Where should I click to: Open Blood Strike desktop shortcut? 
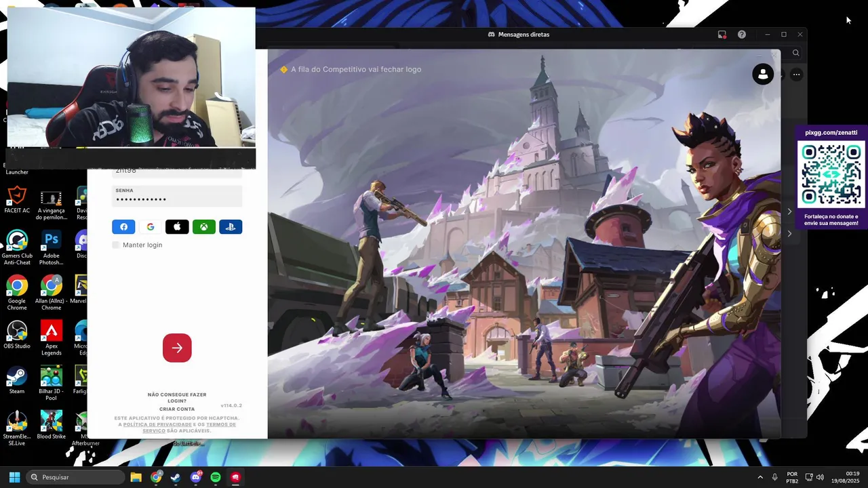pos(51,425)
